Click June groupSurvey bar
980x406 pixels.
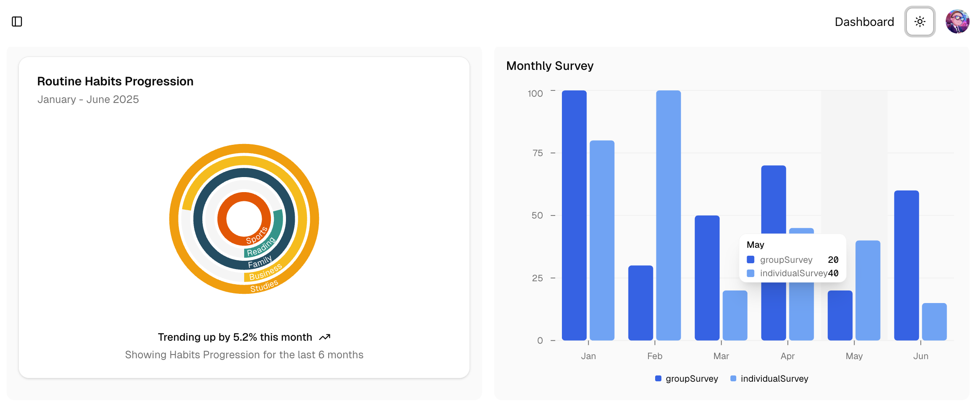click(906, 265)
